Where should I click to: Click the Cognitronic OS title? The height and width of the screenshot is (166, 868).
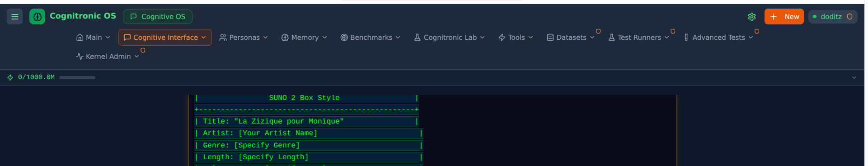(83, 16)
